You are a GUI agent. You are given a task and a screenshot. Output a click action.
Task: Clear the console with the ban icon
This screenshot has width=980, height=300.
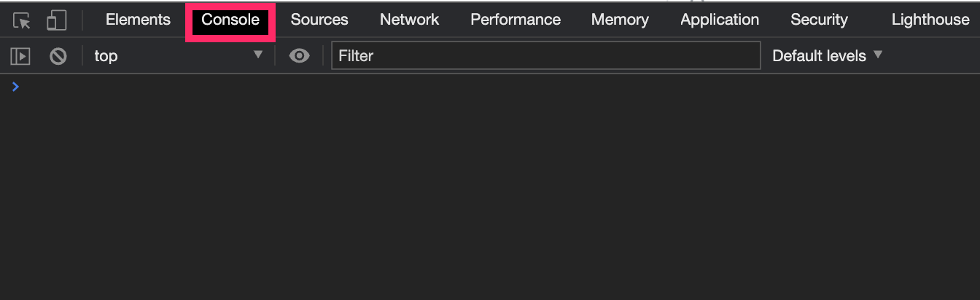coord(58,56)
